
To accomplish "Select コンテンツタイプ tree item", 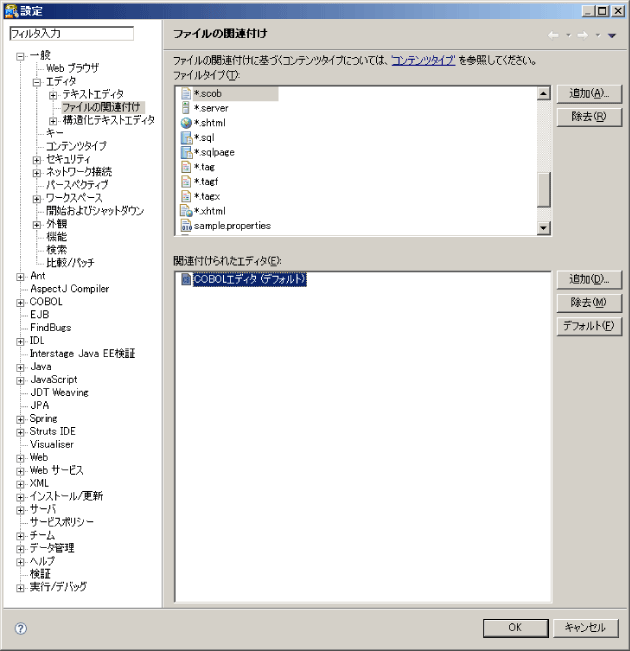I will tap(76, 146).
